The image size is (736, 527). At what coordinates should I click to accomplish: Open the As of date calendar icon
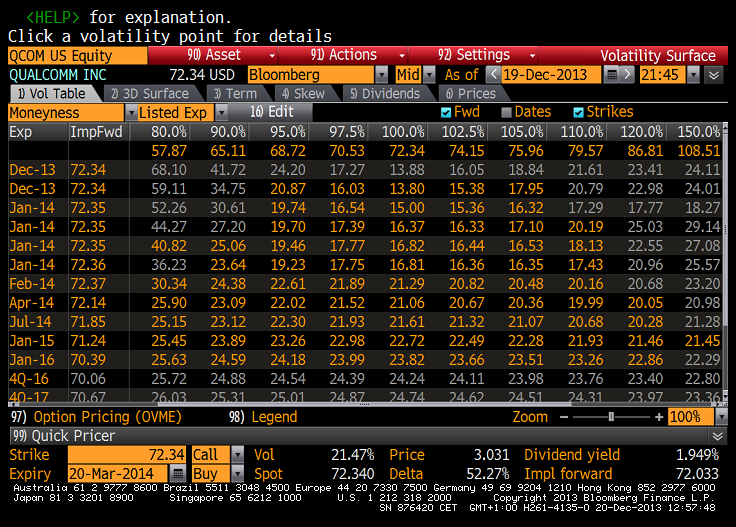[x=611, y=75]
